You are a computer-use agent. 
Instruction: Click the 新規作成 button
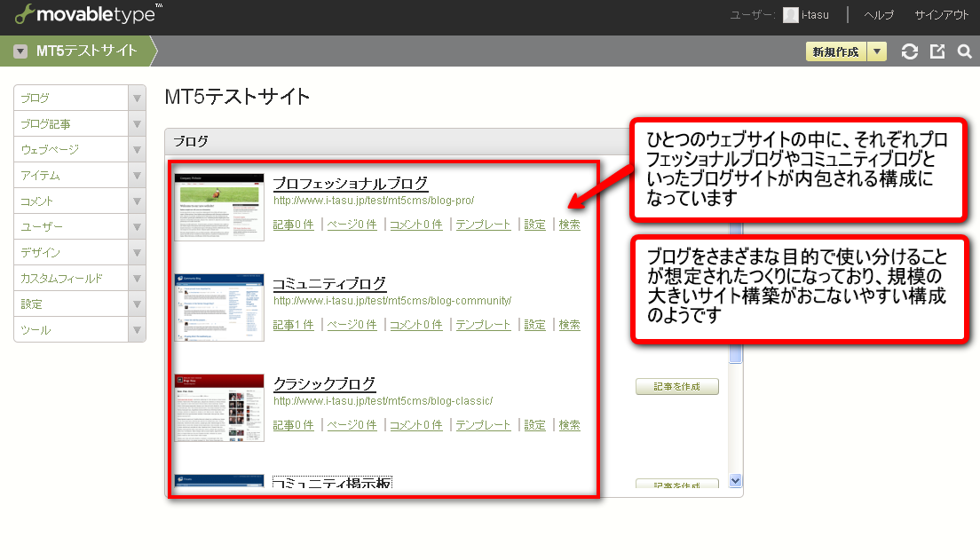[x=835, y=51]
